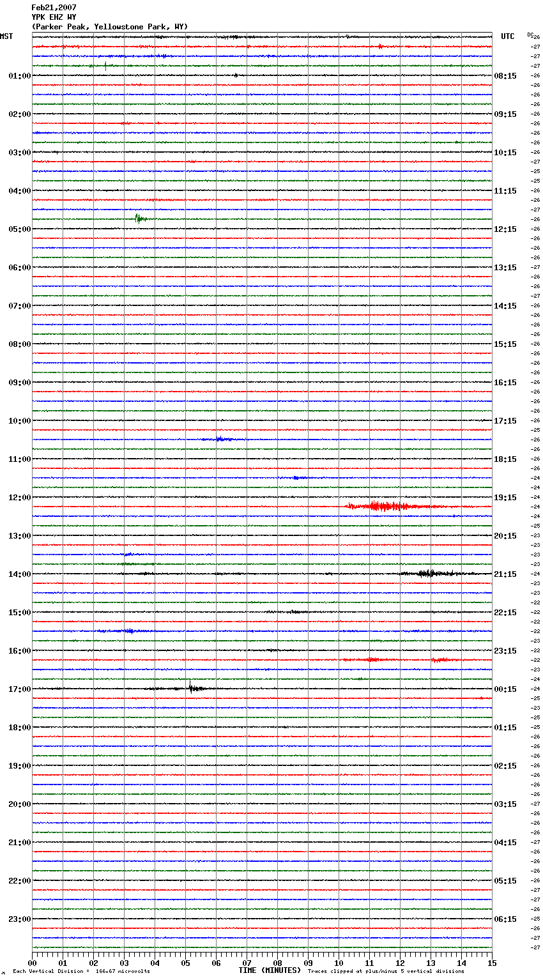Click the 19:15 UTC time label

coord(505,498)
